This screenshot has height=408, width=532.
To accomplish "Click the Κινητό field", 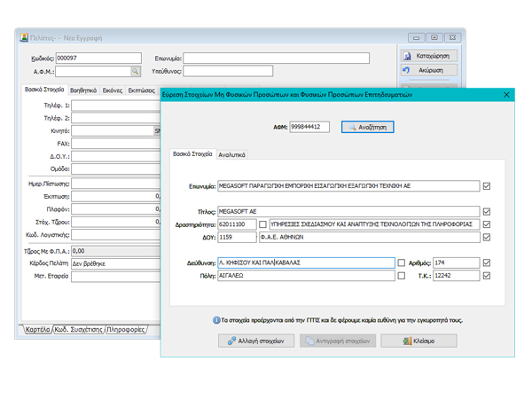I will tap(113, 131).
